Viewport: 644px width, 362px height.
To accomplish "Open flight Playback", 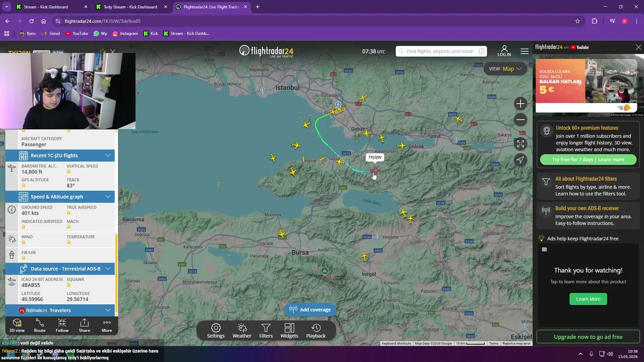I will (316, 331).
